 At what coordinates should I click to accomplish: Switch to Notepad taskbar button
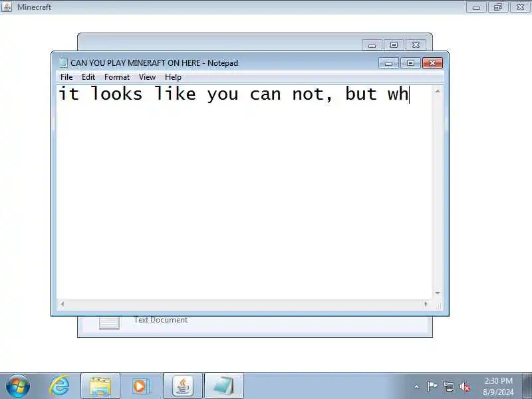pyautogui.click(x=224, y=386)
